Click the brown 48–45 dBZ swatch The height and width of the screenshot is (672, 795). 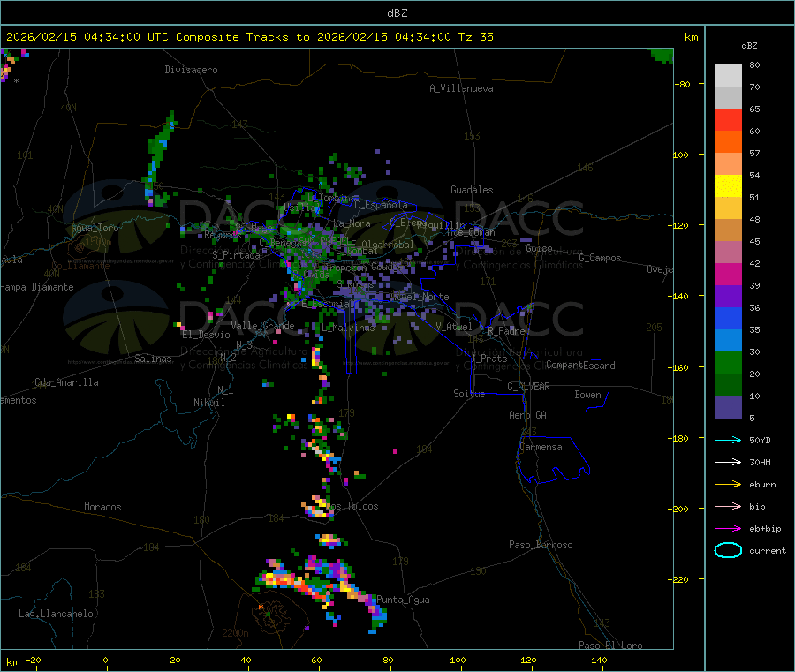click(728, 230)
